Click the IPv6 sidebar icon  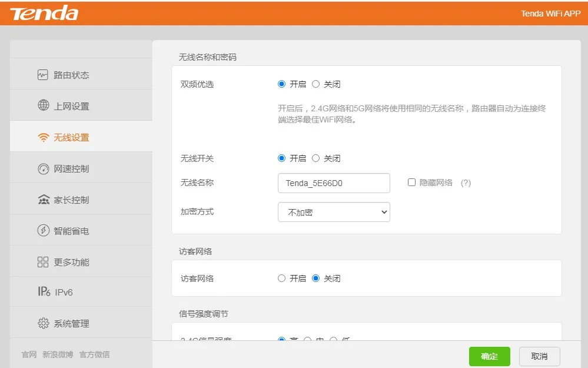point(44,291)
